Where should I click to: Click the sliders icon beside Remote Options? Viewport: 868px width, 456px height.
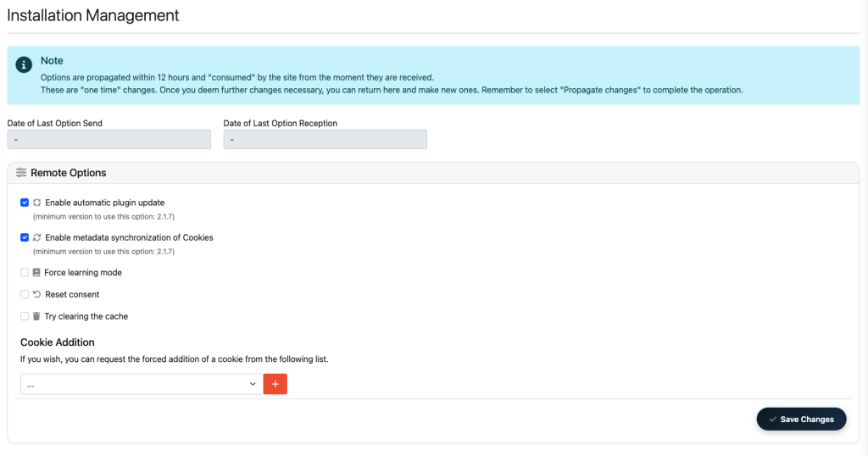21,173
